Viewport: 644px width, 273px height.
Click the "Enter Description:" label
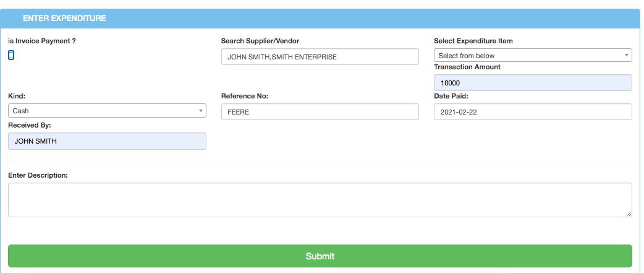(x=38, y=175)
